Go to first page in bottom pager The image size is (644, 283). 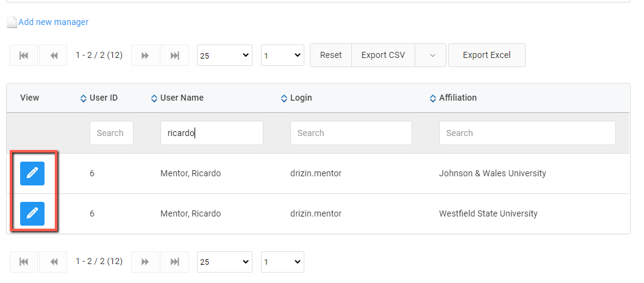[24, 262]
